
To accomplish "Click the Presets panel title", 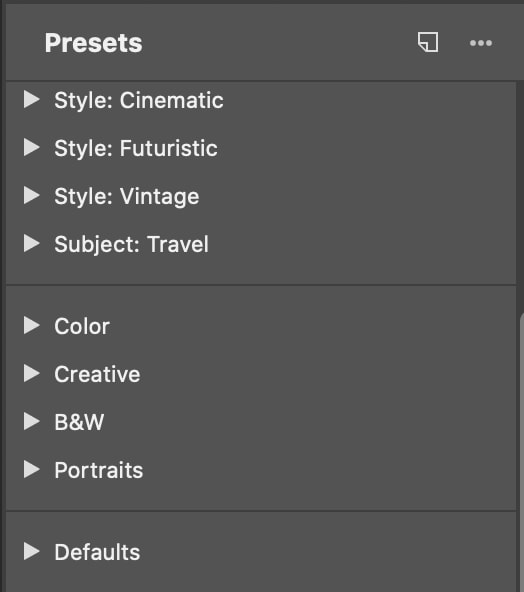I will pos(94,43).
